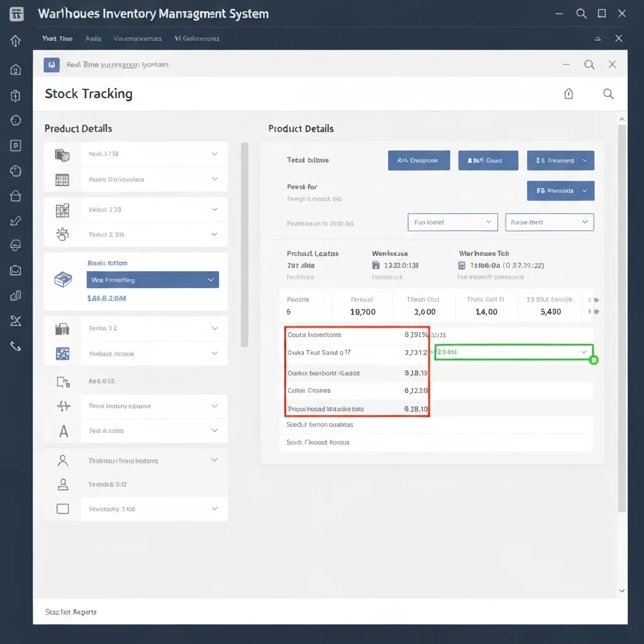Open the home arrow icon in dark sidebar
Image resolution: width=644 pixels, height=644 pixels.
click(x=16, y=40)
